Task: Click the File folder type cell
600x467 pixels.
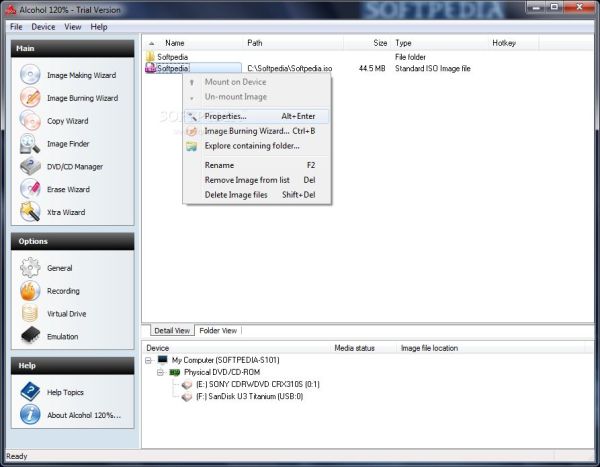Action: [x=410, y=57]
